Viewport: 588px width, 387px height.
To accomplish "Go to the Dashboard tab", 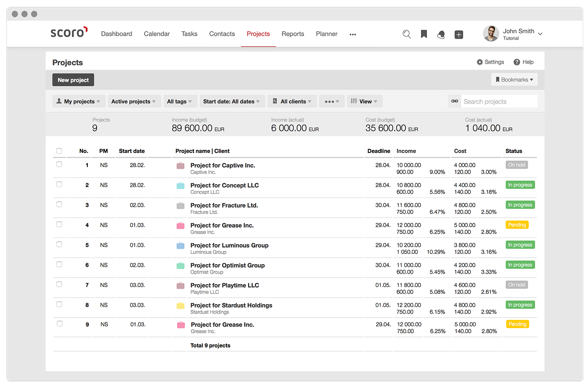I will [117, 34].
